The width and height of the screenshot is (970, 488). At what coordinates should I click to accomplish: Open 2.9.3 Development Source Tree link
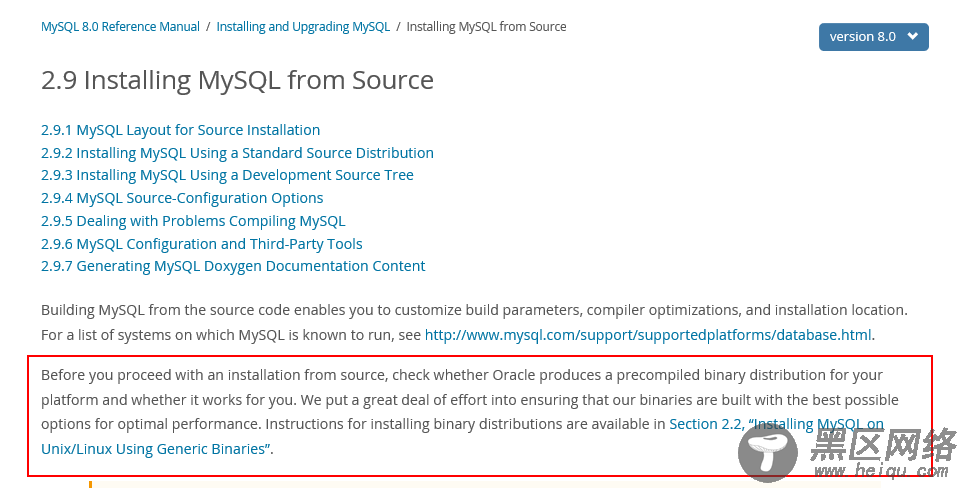click(x=227, y=175)
